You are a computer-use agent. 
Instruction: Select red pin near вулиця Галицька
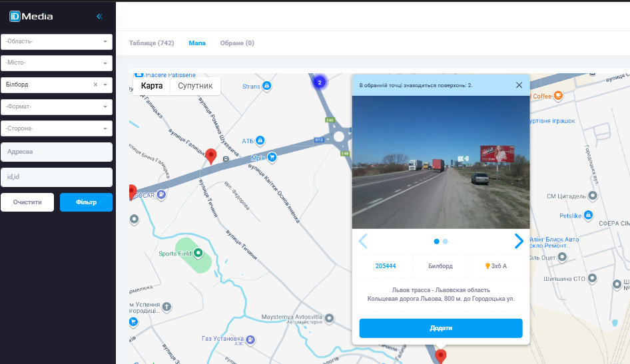point(211,156)
